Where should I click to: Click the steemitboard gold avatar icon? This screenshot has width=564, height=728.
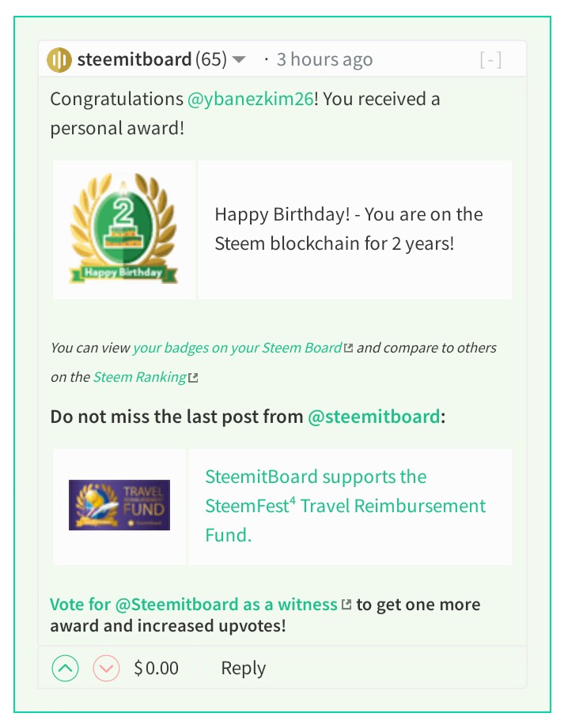[x=59, y=60]
